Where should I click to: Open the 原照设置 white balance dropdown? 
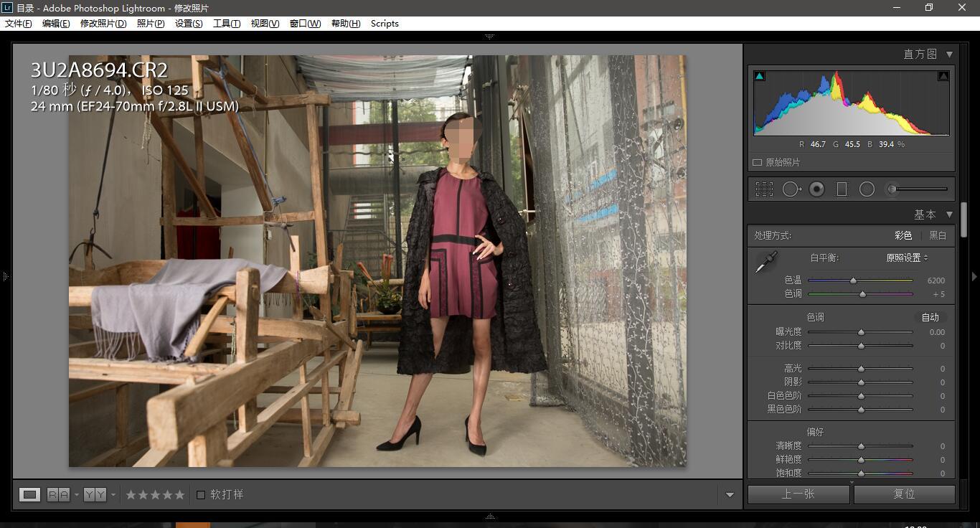[x=907, y=258]
